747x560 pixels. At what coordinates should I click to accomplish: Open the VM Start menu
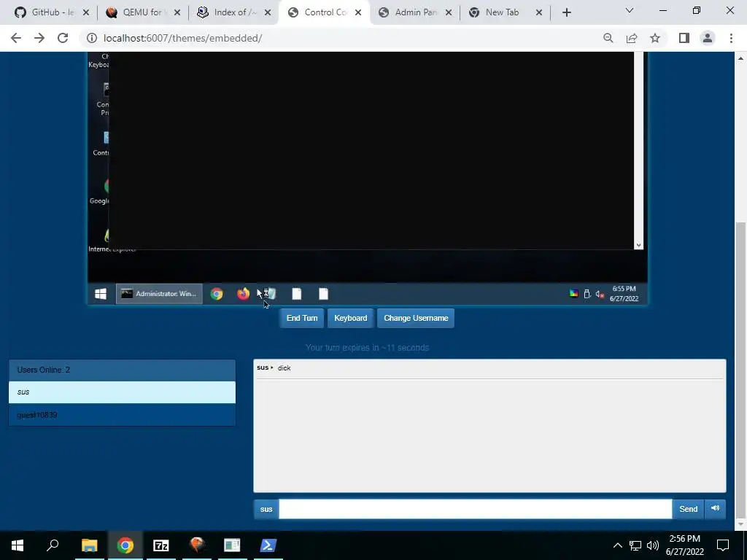(101, 294)
